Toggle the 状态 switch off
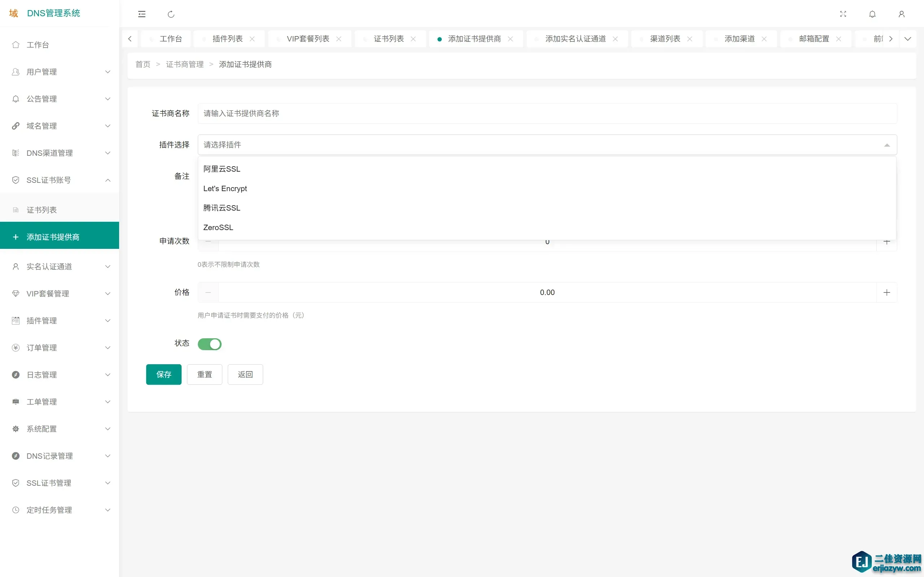Viewport: 924px width, 577px height. tap(210, 344)
